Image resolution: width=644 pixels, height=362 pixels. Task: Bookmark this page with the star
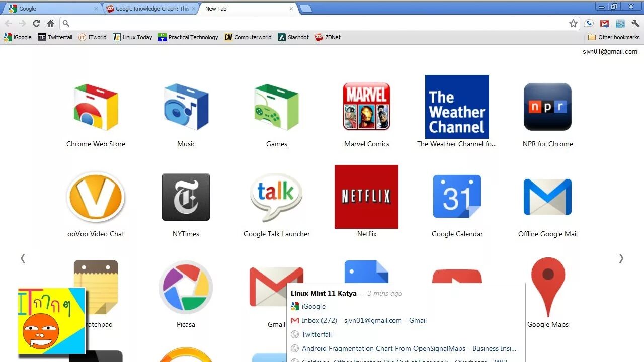573,23
